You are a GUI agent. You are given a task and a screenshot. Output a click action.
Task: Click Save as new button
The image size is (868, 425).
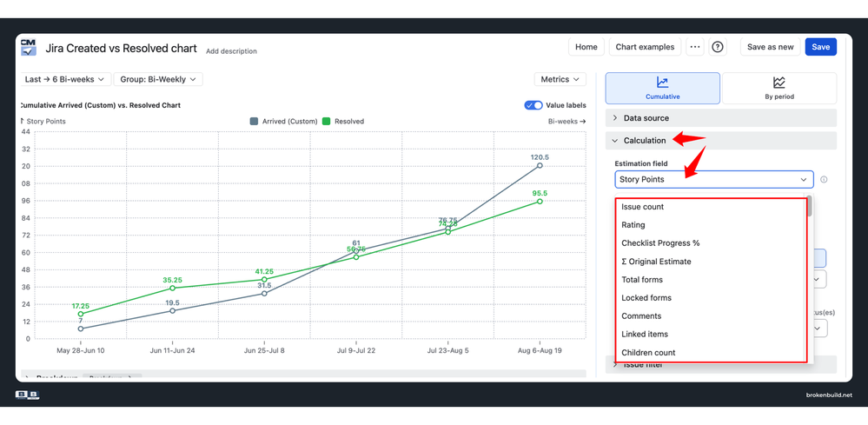click(770, 47)
